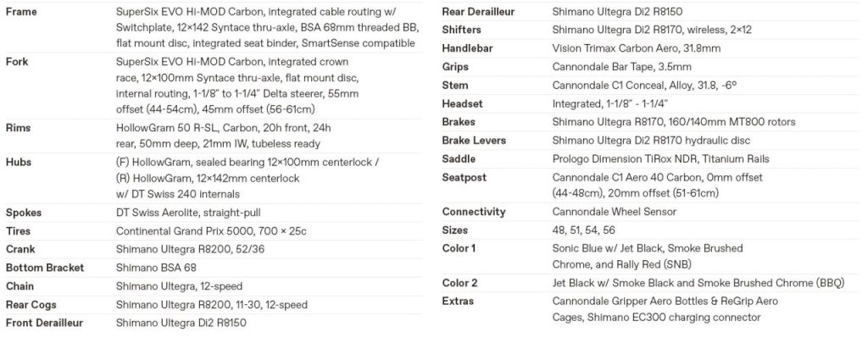The image size is (868, 338).
Task: Select the Extras row label
Action: point(458,302)
